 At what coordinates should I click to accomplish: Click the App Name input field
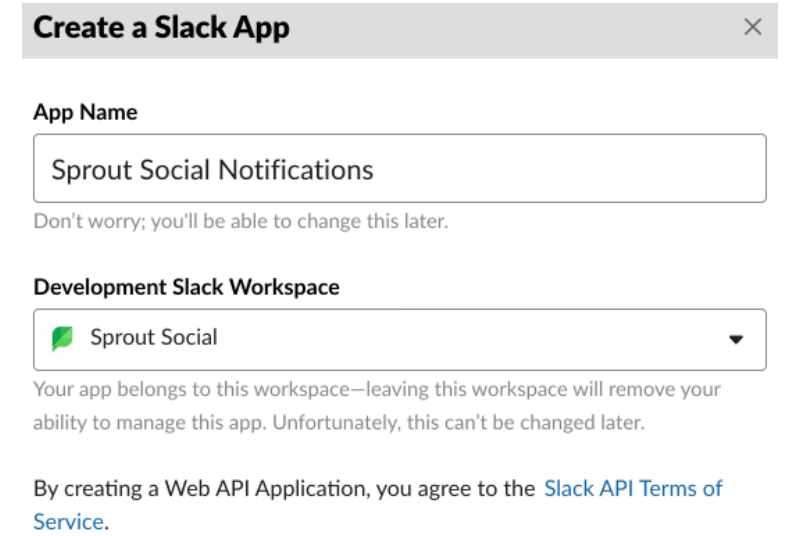pyautogui.click(x=400, y=168)
